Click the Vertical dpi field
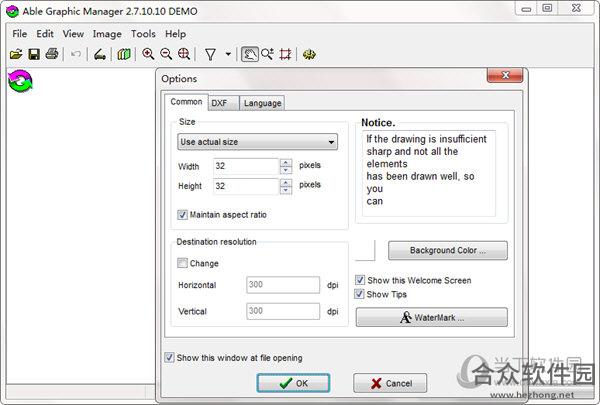Viewport: 600px width, 405px height. pos(283,311)
